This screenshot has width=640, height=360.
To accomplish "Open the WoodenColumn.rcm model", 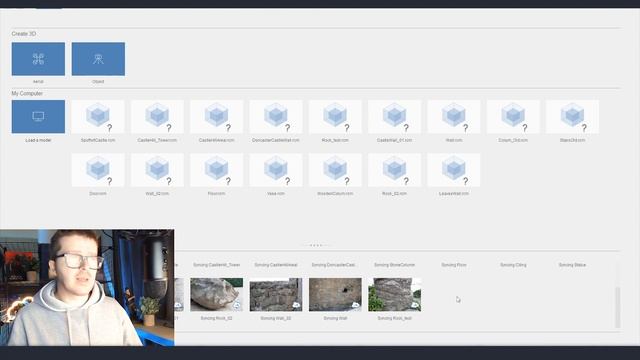I will (335, 170).
